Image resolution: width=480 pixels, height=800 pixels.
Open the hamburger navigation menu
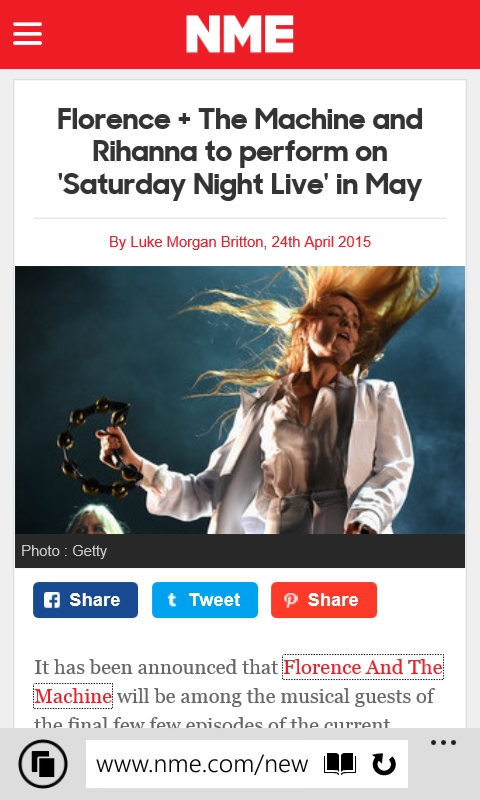point(28,34)
